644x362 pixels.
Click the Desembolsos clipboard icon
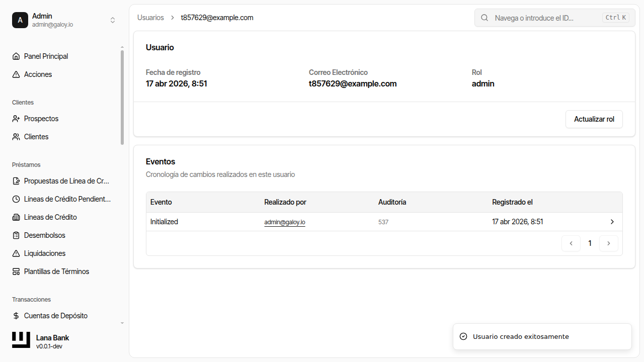pos(16,235)
